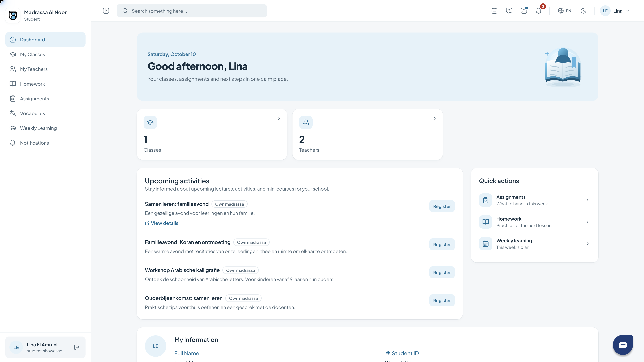The image size is (644, 362).
Task: Click the Weekly learning calendar icon in Quick actions
Action: pos(486,244)
